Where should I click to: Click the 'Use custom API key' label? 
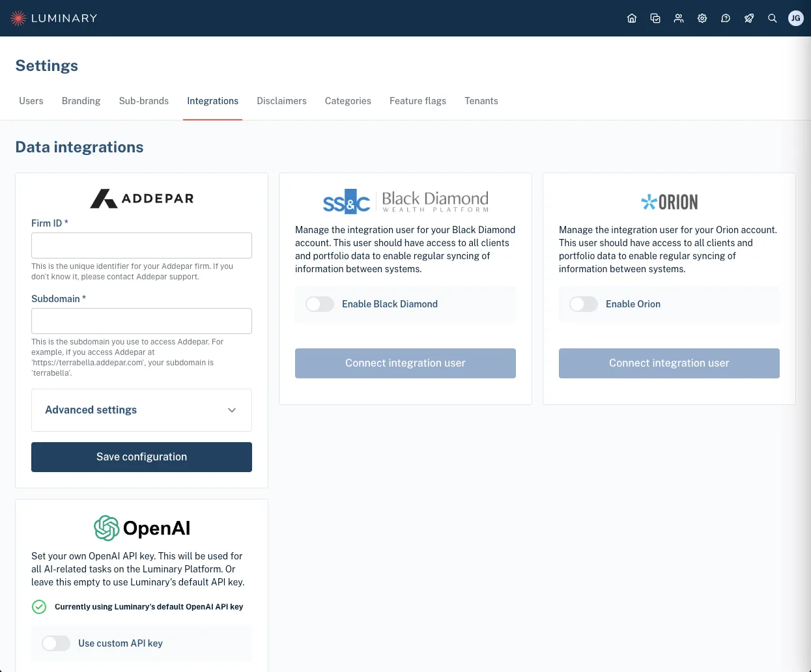coord(121,643)
